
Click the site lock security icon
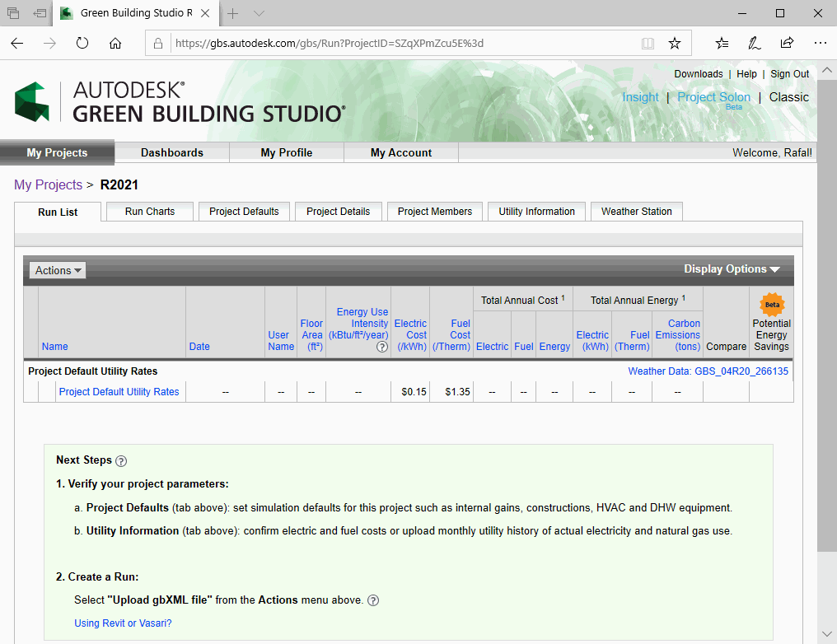pyautogui.click(x=158, y=43)
